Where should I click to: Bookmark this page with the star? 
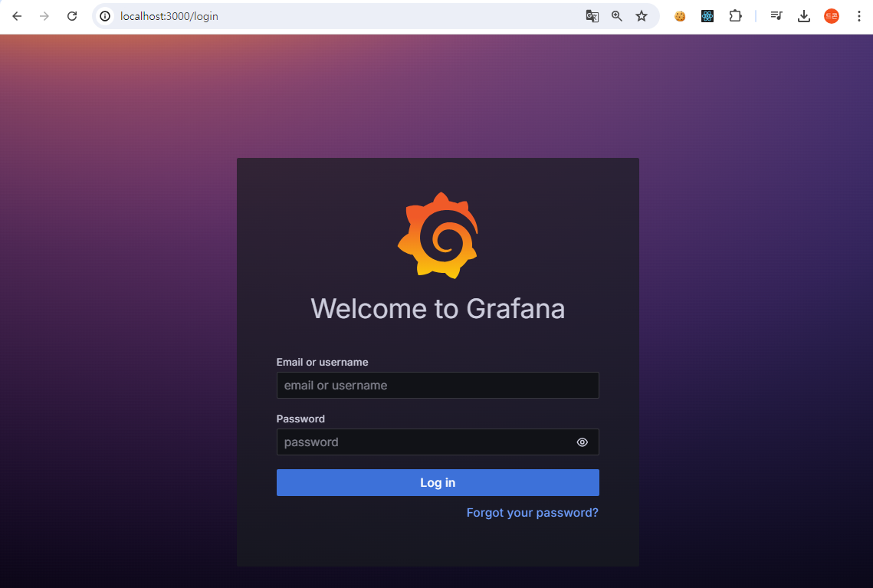[642, 16]
